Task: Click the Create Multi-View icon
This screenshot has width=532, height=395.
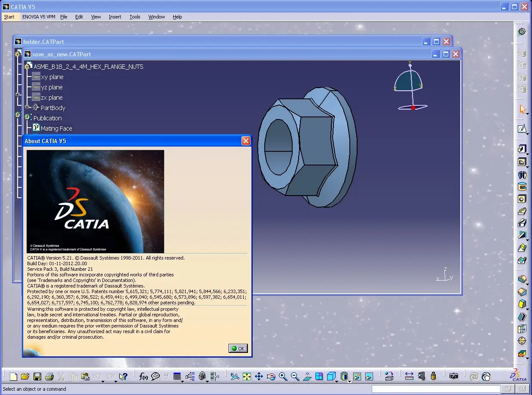Action: 319,377
